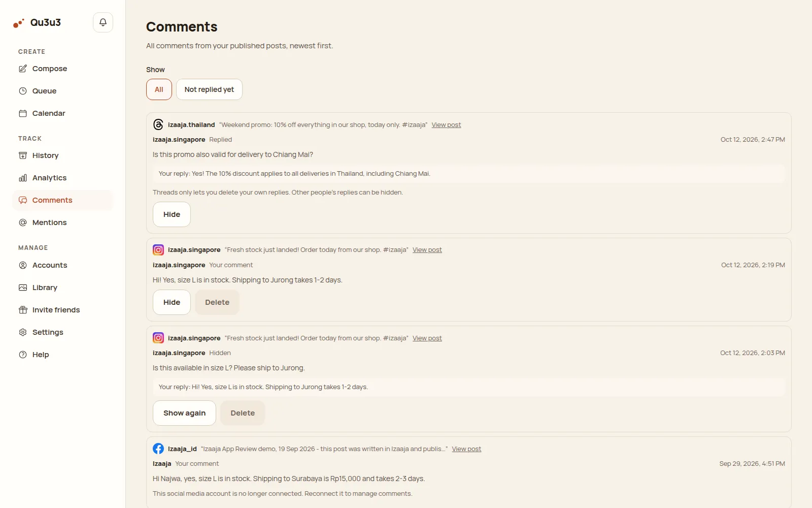Viewport: 812px width, 508px height.
Task: View the Weekend promo post
Action: click(446, 125)
